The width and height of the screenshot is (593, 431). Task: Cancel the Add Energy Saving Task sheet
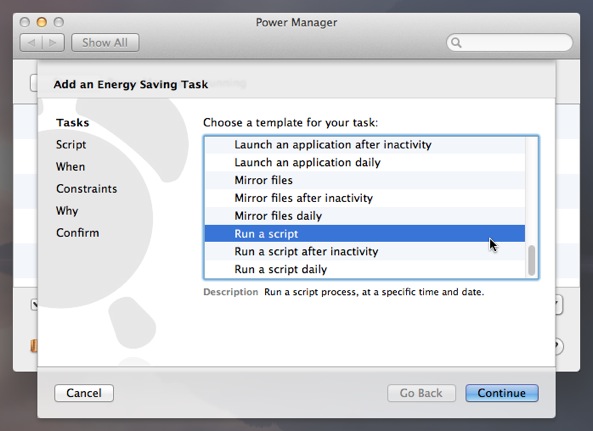pyautogui.click(x=84, y=393)
